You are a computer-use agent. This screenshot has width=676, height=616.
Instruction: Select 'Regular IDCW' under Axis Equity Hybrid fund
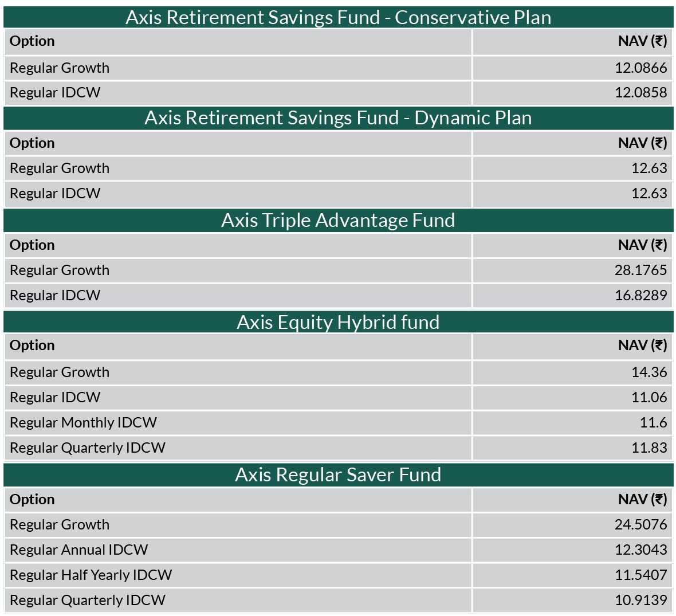click(55, 397)
